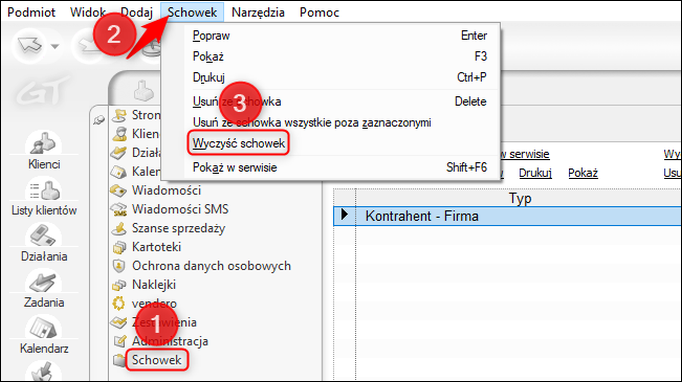Screen dimensions: 682x382
Task: Click the Drukuj link in panel
Action: pyautogui.click(x=535, y=173)
